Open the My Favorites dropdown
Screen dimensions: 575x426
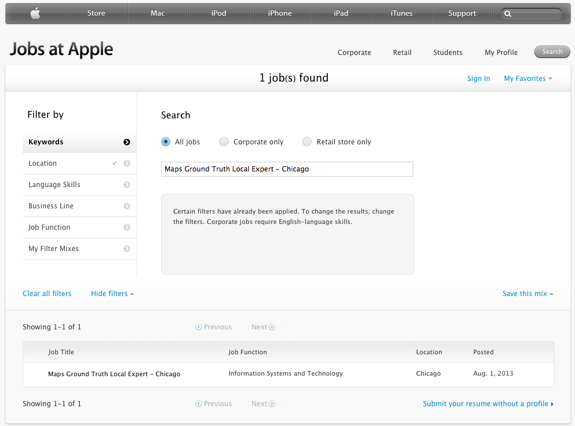tap(528, 78)
